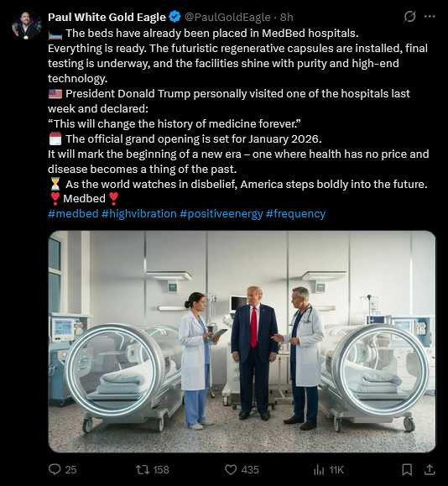Click the 435 likes count
The height and width of the screenshot is (486, 448).
click(x=250, y=470)
